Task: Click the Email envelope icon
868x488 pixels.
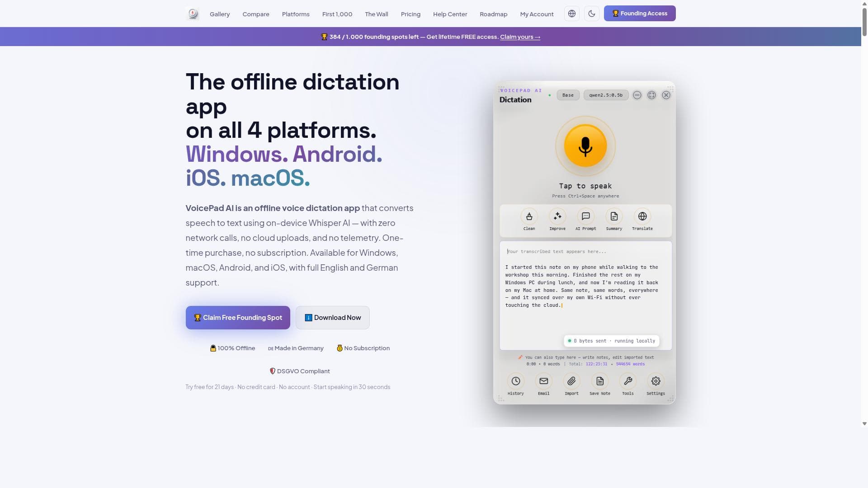Action: pos(543,381)
